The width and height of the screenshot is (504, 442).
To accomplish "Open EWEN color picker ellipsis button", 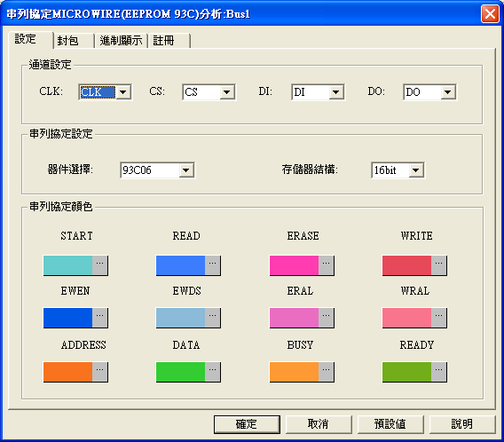I will (100, 318).
